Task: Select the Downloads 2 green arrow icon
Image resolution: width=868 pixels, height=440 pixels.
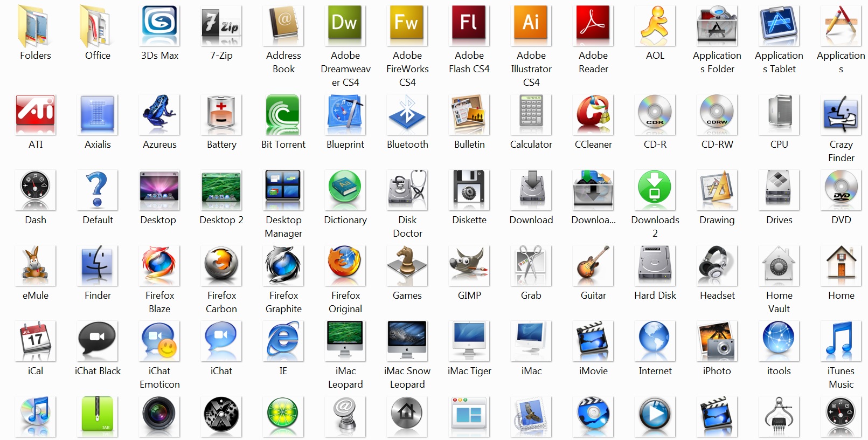Action: coord(655,190)
